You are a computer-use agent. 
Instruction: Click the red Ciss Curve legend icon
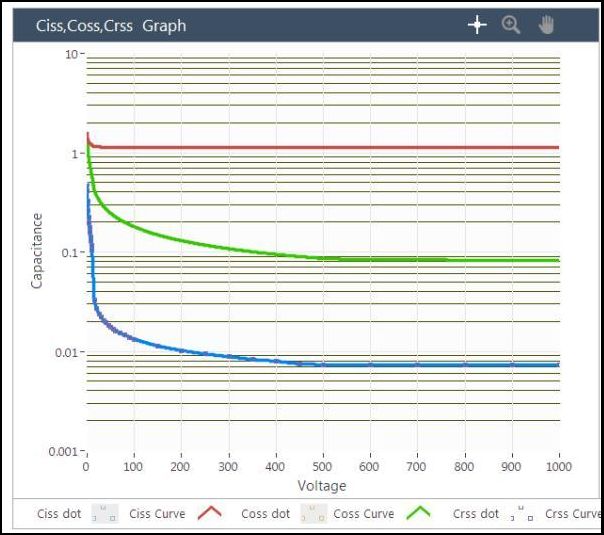[209, 514]
